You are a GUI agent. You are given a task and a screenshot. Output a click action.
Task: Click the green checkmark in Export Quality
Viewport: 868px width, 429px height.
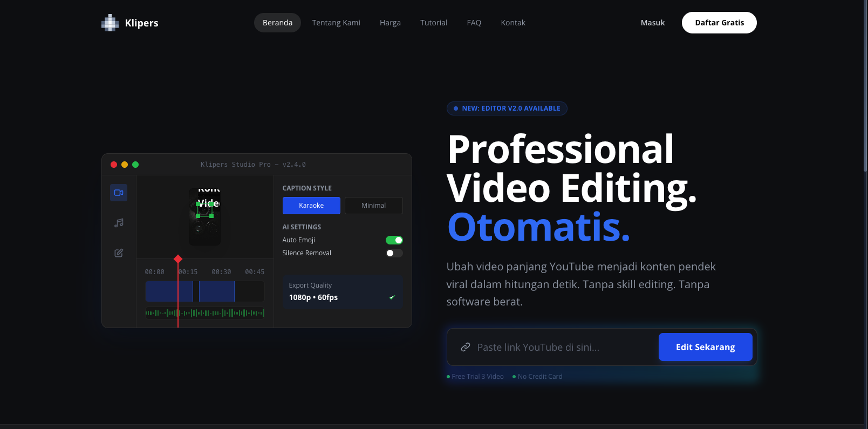pos(392,297)
